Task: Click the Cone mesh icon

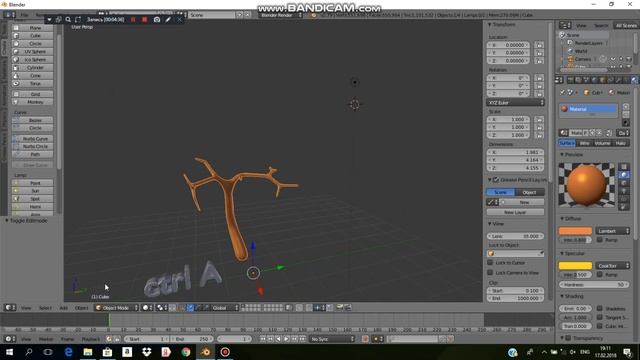Action: (16, 76)
